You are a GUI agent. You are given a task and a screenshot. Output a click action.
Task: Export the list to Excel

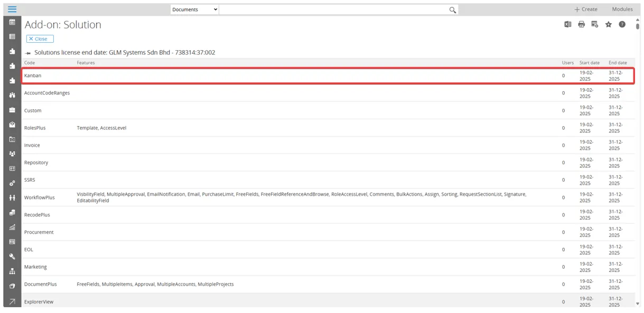(x=567, y=24)
